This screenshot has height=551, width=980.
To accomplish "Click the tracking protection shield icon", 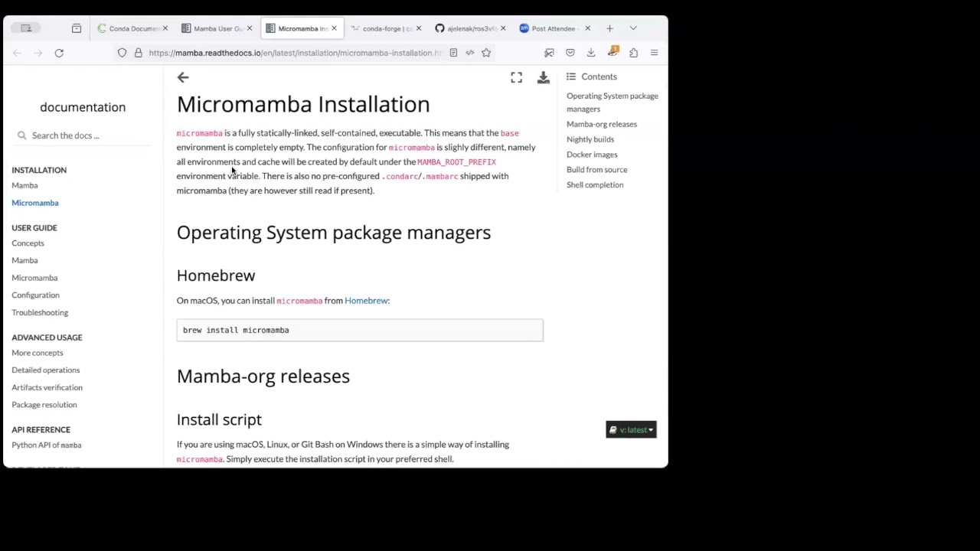I will pos(122,53).
